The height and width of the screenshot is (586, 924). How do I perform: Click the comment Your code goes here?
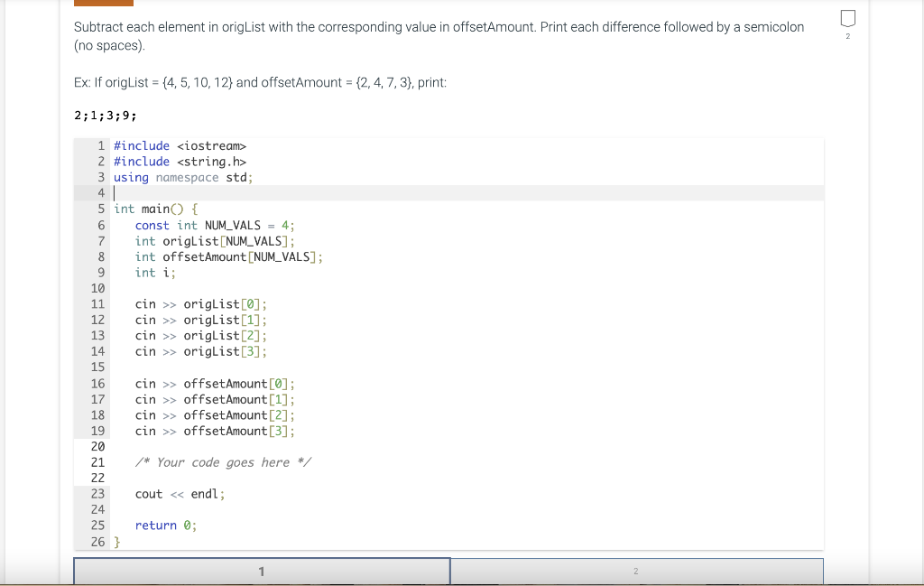point(224,461)
